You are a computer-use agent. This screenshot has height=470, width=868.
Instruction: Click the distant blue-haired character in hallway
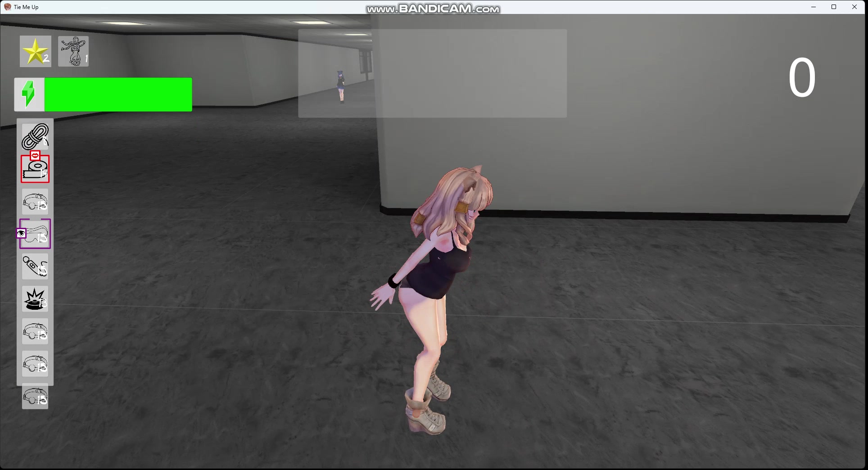click(x=341, y=86)
